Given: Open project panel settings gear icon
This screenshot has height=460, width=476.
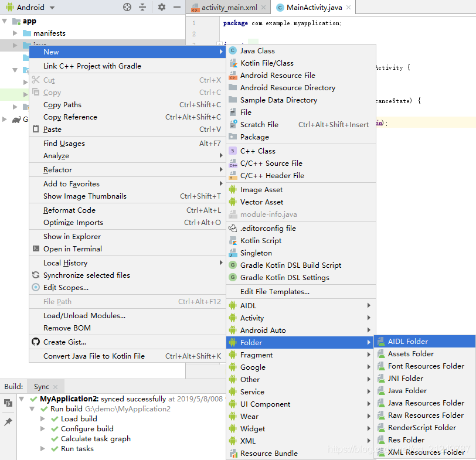Looking at the screenshot, I should (162, 7).
